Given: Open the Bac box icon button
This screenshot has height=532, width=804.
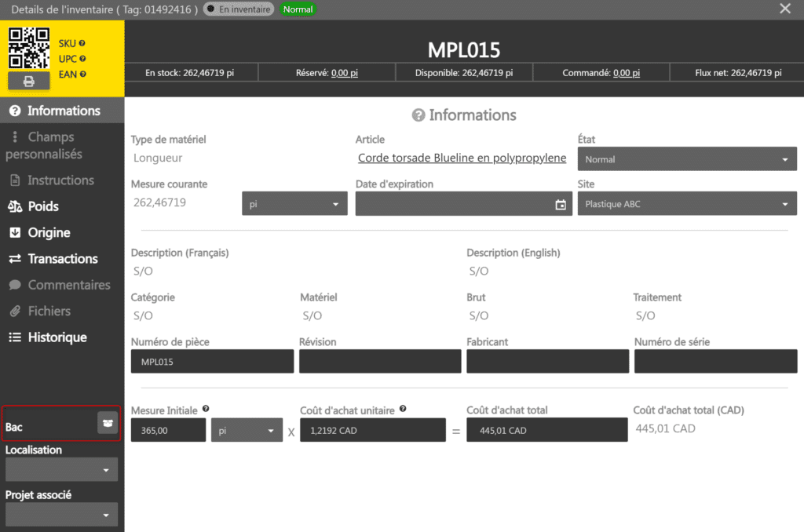Looking at the screenshot, I should pos(108,422).
